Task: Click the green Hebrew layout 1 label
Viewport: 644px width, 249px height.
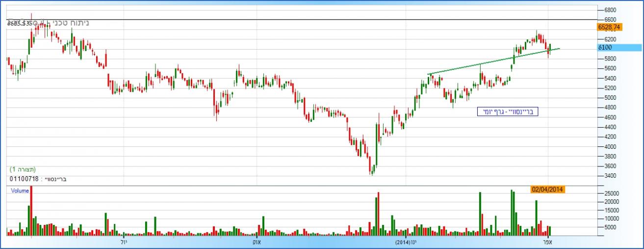Action: click(x=23, y=169)
